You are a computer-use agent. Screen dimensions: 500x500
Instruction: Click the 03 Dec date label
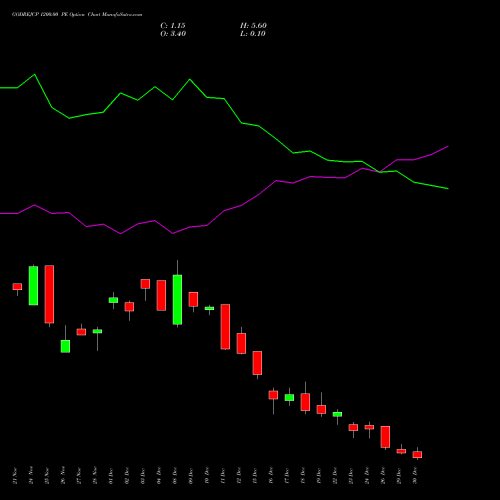click(x=143, y=476)
